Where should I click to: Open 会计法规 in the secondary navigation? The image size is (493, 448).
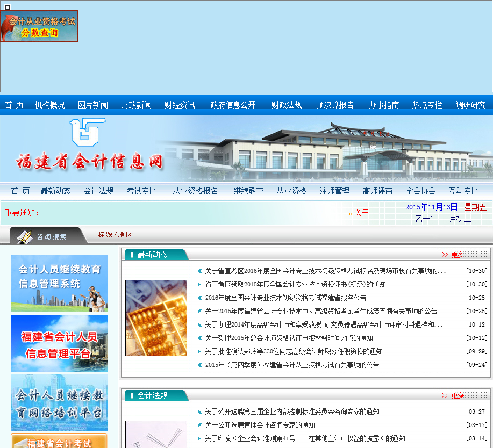98,191
